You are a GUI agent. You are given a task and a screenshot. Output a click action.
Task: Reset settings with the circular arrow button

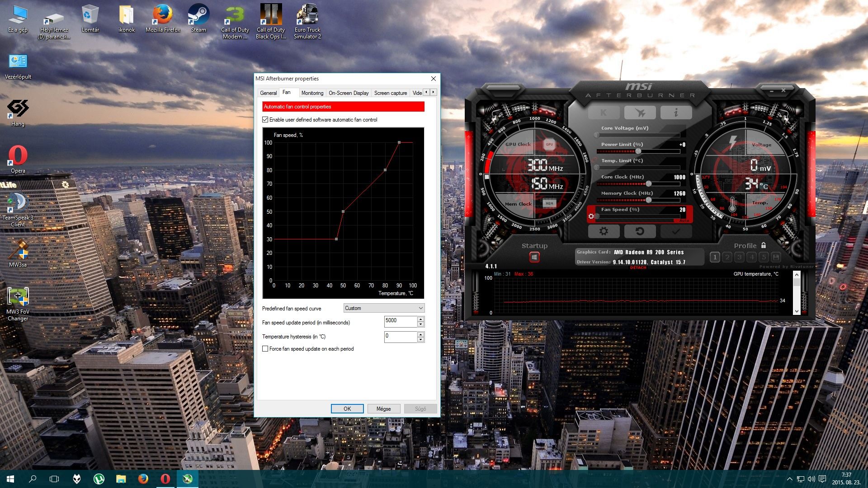pos(640,231)
